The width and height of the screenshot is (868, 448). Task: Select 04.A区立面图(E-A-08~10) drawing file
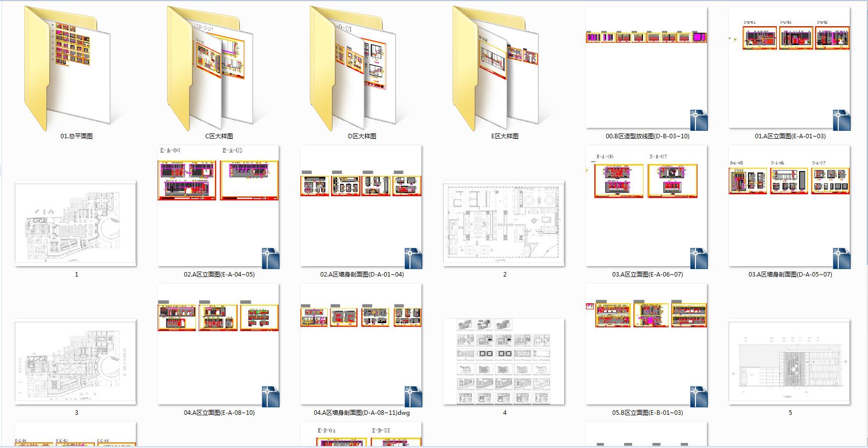219,345
